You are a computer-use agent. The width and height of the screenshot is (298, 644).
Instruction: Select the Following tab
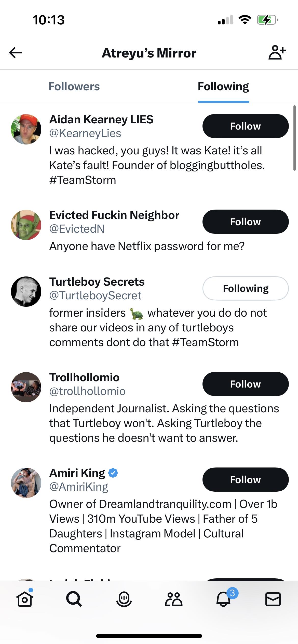pos(223,86)
